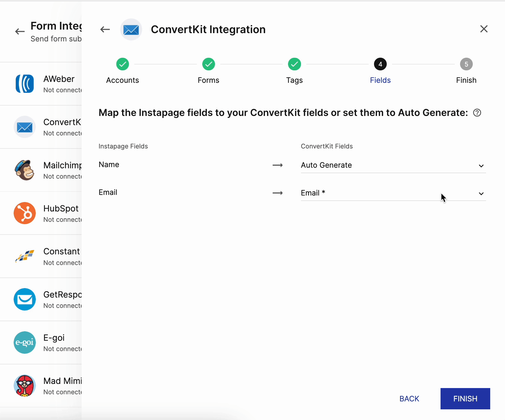
Task: Click the Fields step indicator
Action: [x=380, y=64]
